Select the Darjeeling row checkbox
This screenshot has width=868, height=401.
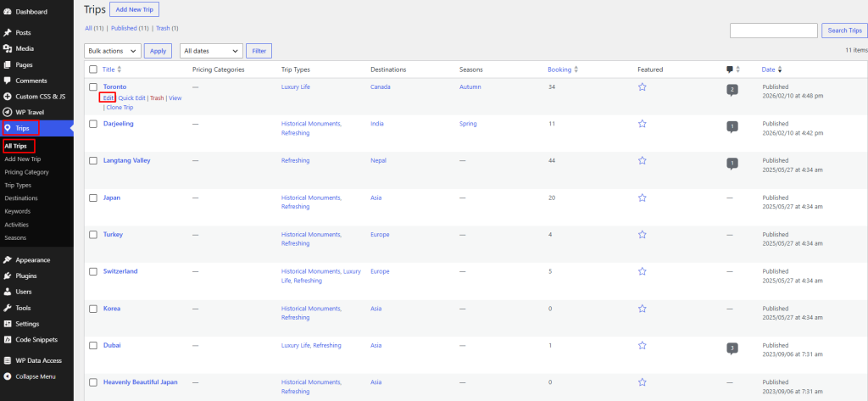click(x=93, y=124)
